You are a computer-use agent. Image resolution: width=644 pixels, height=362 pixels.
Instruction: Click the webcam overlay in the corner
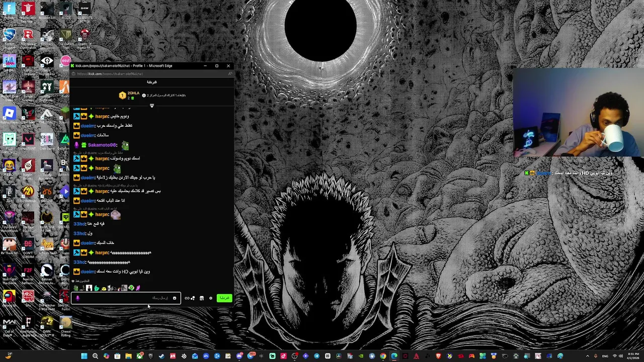[x=578, y=113]
